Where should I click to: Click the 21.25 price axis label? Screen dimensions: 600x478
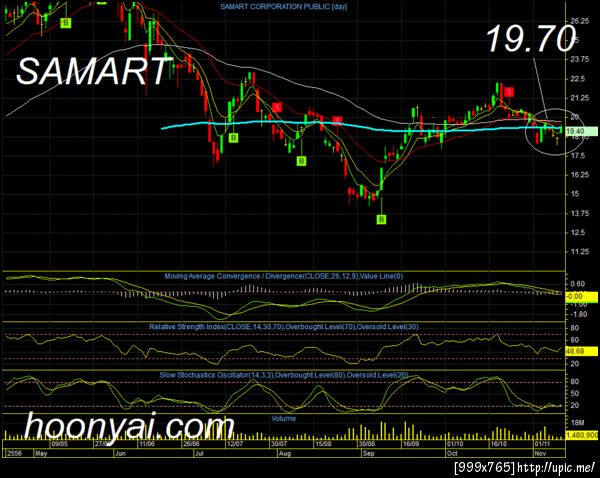(x=580, y=98)
